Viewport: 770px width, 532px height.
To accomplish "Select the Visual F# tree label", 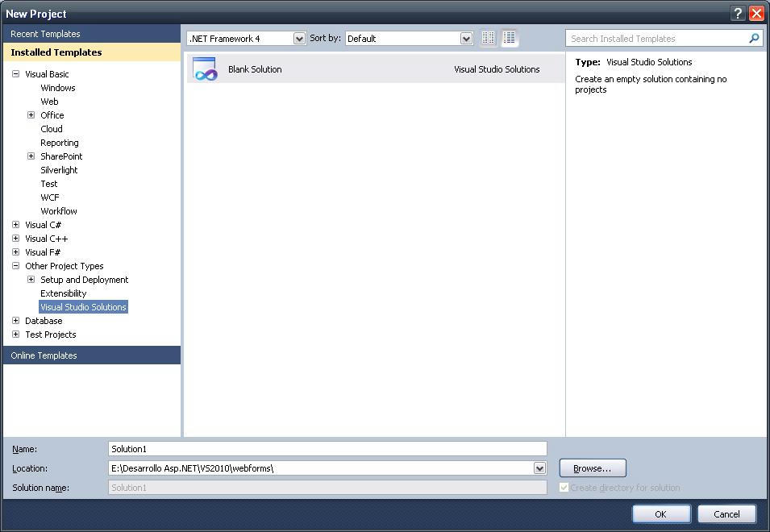I will coord(43,253).
